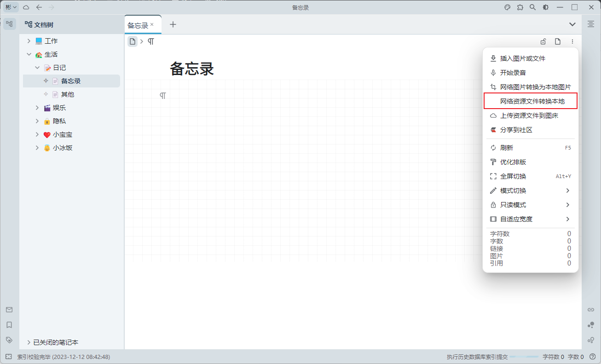Click the red heart icon of 小宝宝

coord(47,135)
